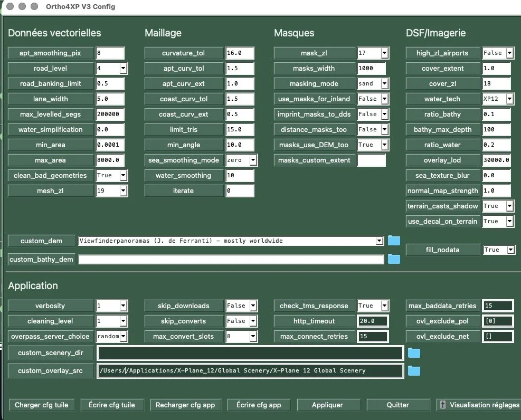This screenshot has height=420, width=521.
Task: Open clean_bad_geometries True dropdown
Action: [x=124, y=175]
